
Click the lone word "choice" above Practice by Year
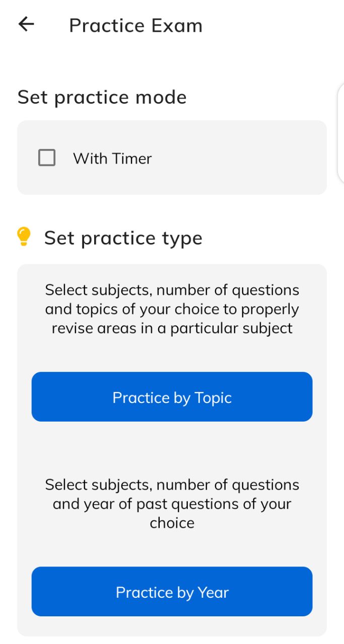(x=172, y=523)
